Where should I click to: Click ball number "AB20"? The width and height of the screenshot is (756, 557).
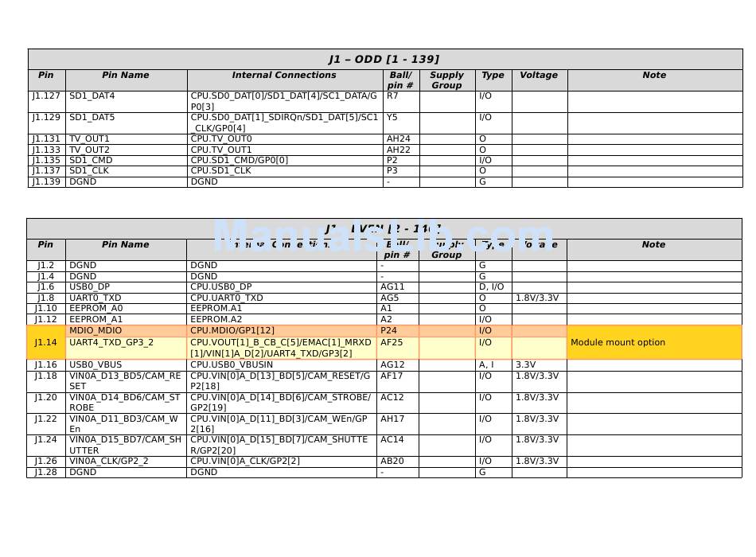pyautogui.click(x=392, y=461)
